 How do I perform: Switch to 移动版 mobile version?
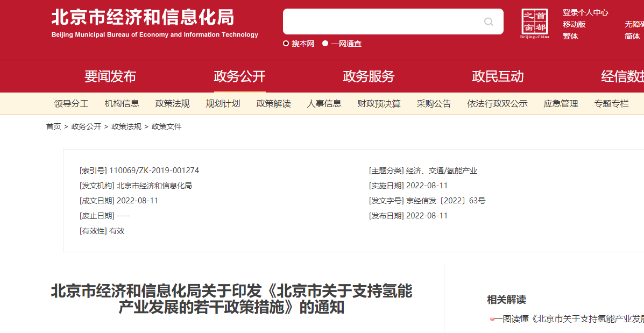pos(574,24)
